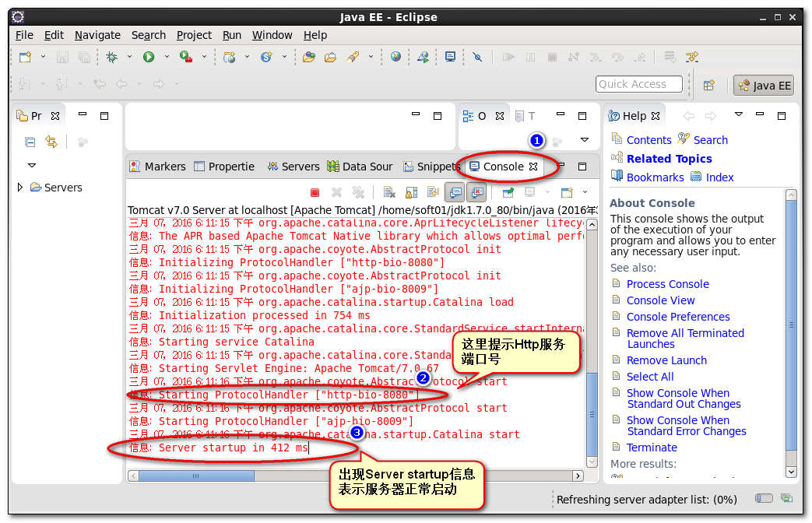The width and height of the screenshot is (812, 523).
Task: Click the Clear Console icon
Action: pyautogui.click(x=389, y=193)
